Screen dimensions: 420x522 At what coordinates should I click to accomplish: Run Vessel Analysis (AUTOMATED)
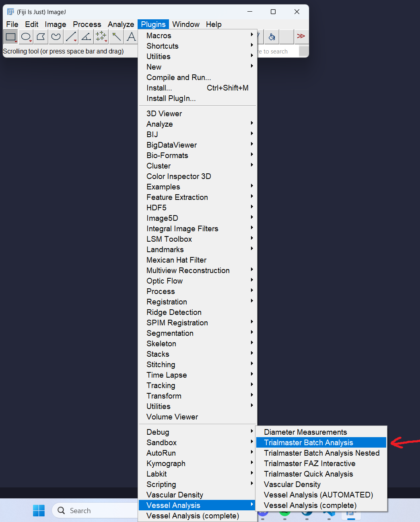321,495
